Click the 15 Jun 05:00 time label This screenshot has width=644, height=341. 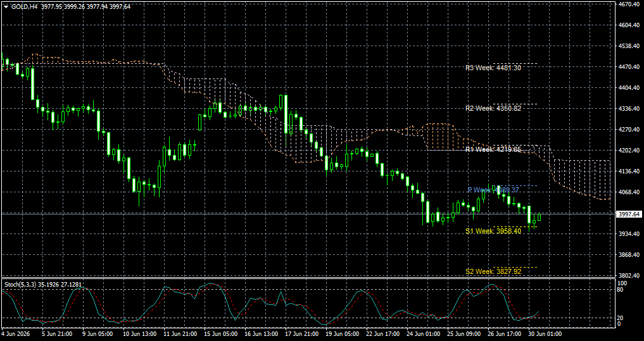220,334
